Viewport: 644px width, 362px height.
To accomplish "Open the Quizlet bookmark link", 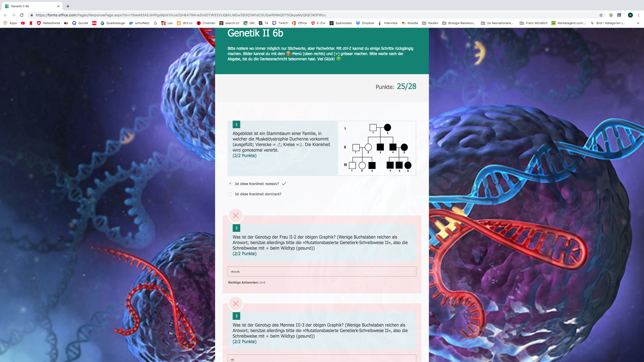I will tap(80, 23).
